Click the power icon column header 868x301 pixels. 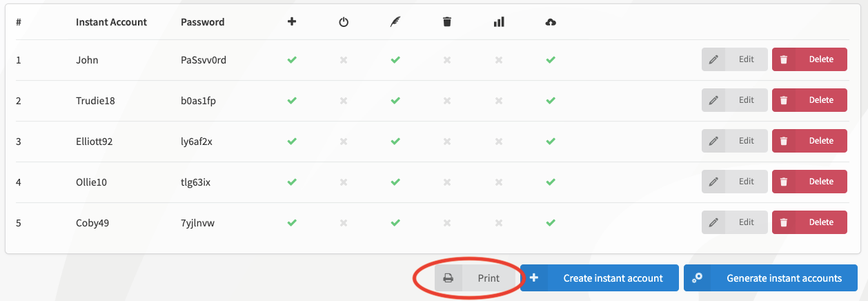pos(344,22)
